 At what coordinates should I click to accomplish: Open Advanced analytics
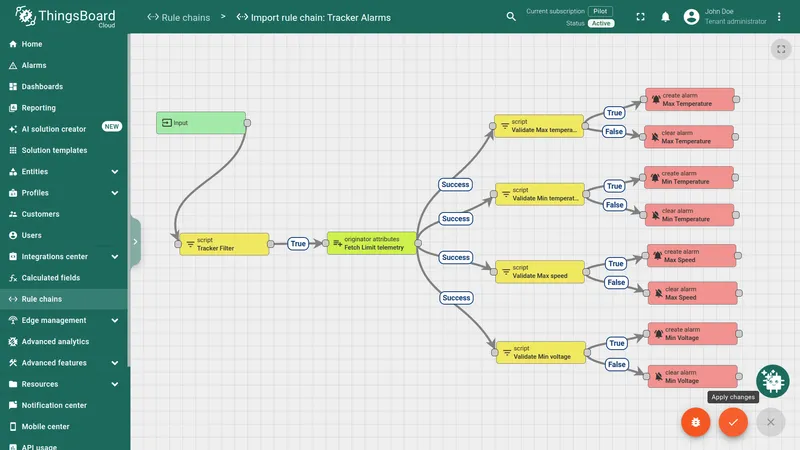click(64, 342)
